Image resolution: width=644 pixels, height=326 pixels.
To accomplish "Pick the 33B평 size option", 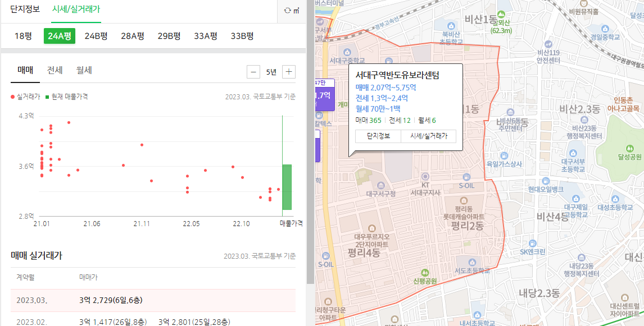I will tap(242, 36).
